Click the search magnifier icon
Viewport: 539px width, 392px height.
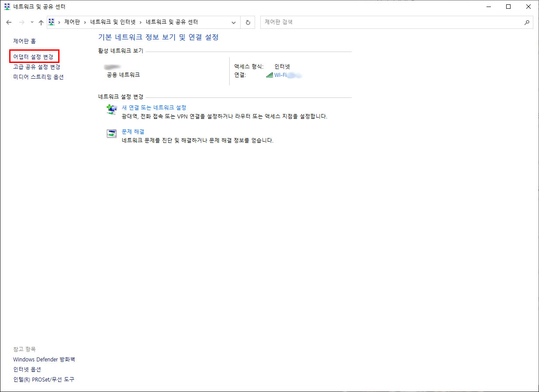527,22
